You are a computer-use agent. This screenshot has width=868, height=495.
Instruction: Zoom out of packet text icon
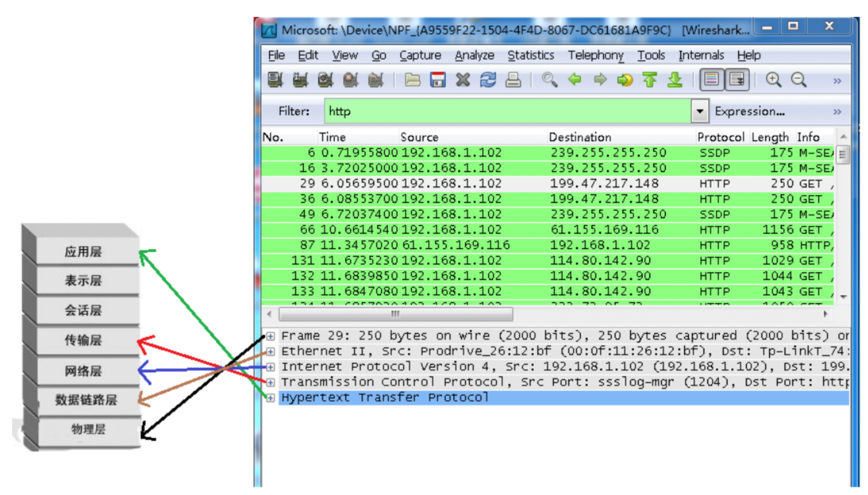799,80
